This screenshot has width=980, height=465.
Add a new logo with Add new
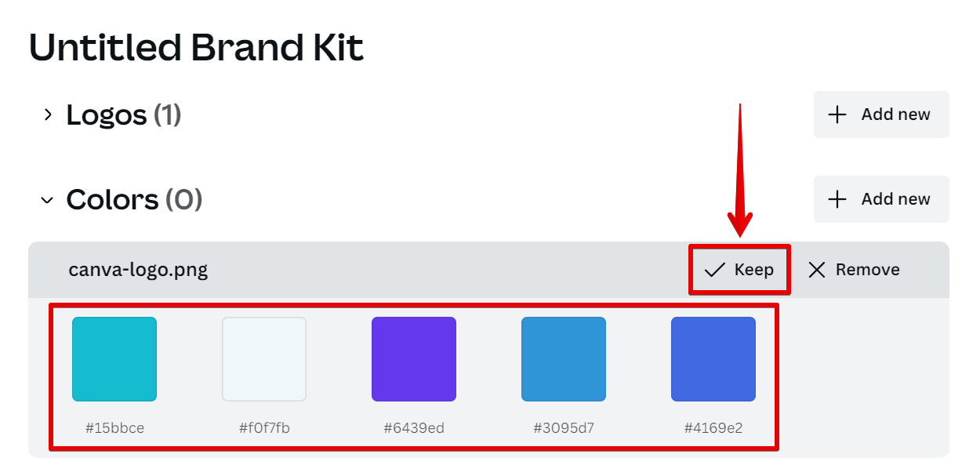click(x=881, y=114)
